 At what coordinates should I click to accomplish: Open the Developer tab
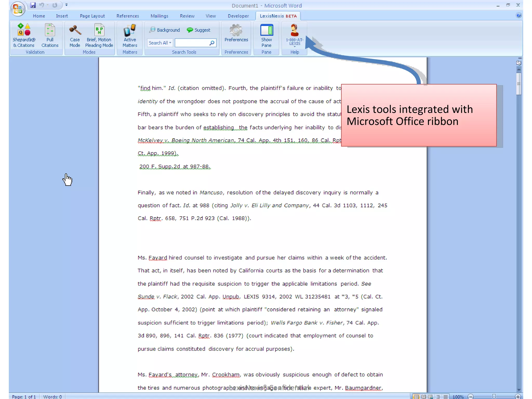tap(238, 16)
